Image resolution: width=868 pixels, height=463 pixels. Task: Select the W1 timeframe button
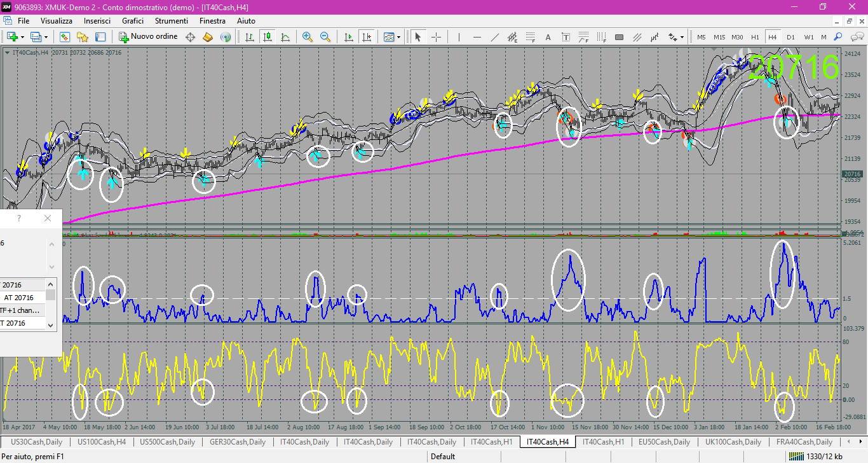(x=808, y=37)
